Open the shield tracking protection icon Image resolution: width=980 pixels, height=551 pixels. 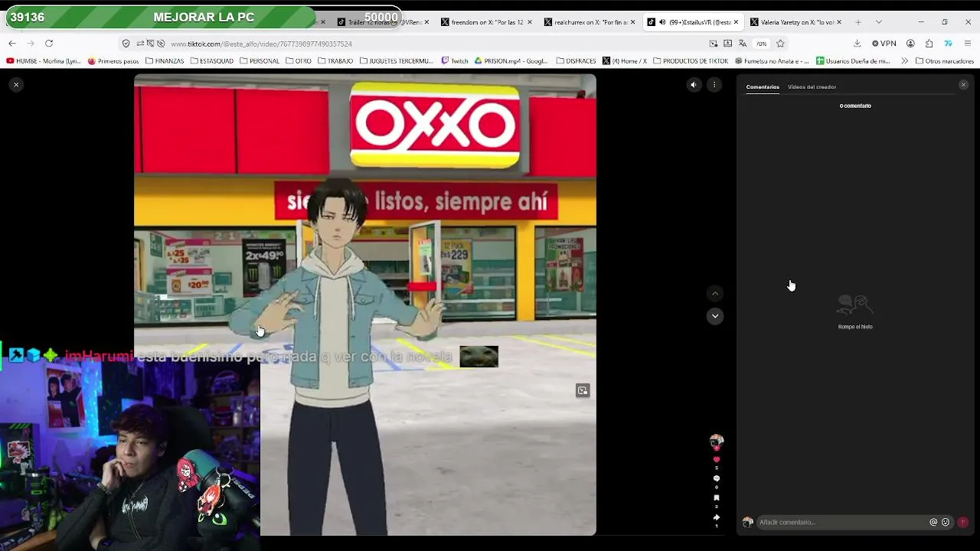point(126,44)
